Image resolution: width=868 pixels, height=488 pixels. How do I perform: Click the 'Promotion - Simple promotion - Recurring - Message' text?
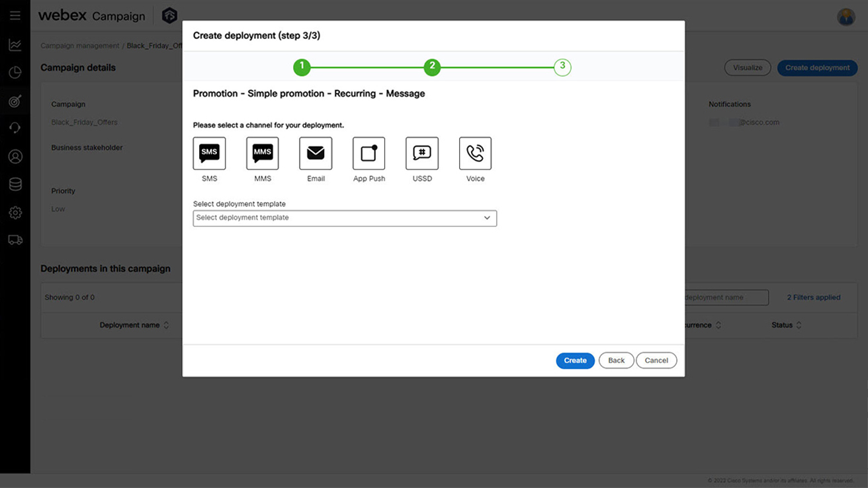tap(309, 94)
